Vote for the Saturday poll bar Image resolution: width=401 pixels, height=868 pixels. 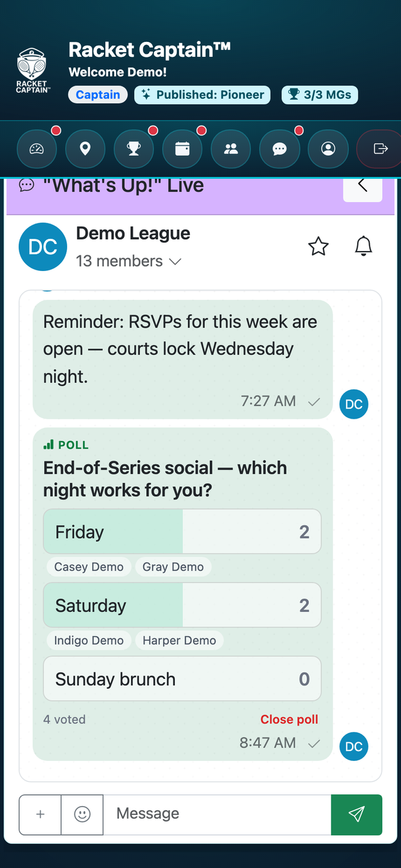(x=182, y=605)
